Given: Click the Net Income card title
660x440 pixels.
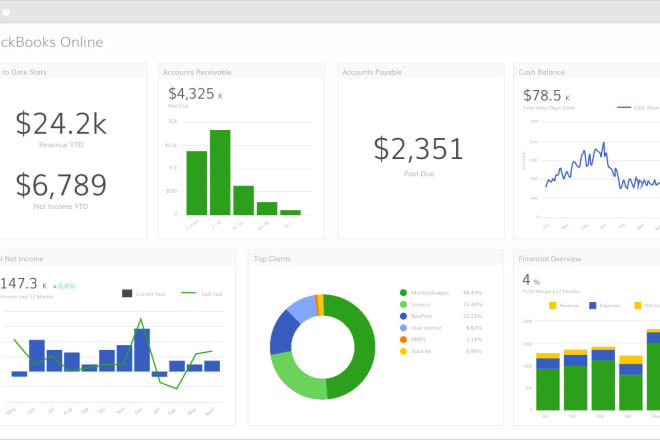Looking at the screenshot, I should (22, 259).
